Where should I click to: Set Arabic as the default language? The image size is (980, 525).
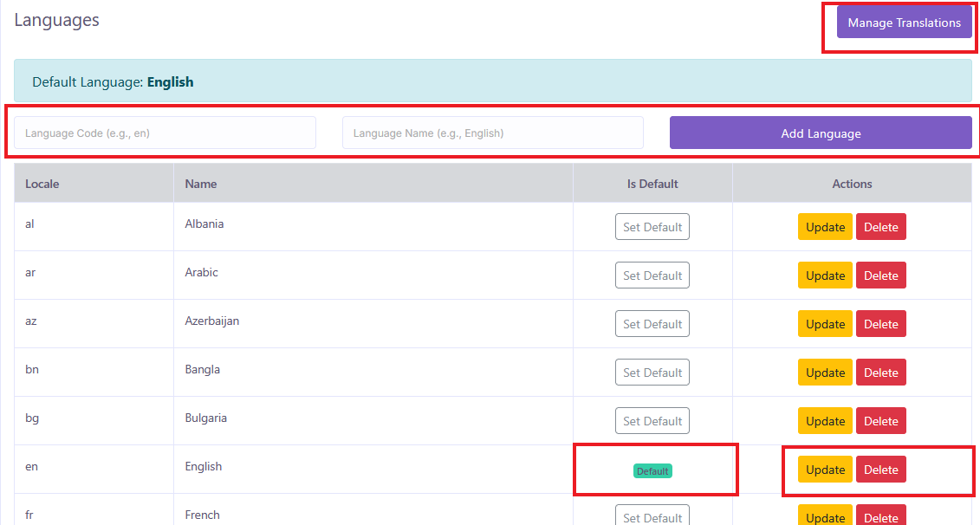click(652, 275)
